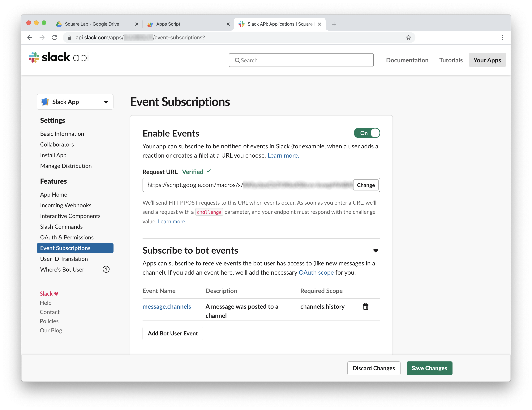Click the Add Bot User Event button

coord(173,333)
